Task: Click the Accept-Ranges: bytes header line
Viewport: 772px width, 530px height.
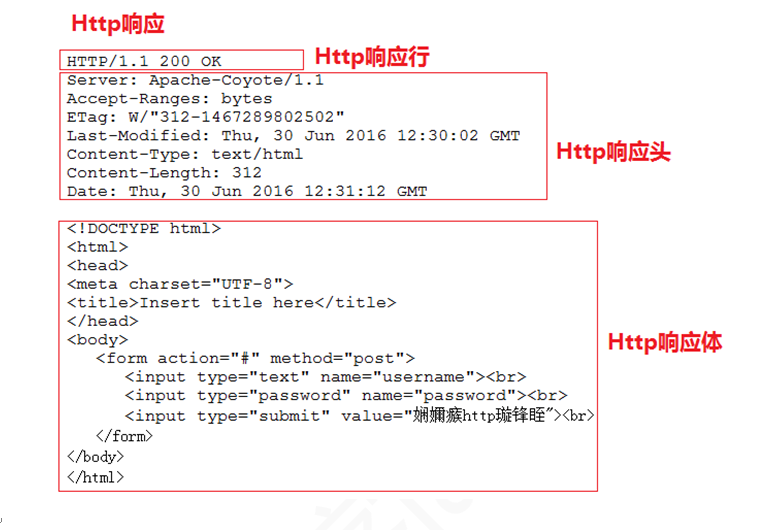Action: 169,99
